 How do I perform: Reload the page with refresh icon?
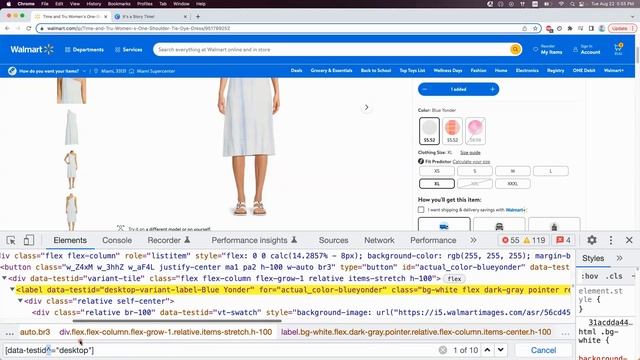pyautogui.click(x=28, y=28)
